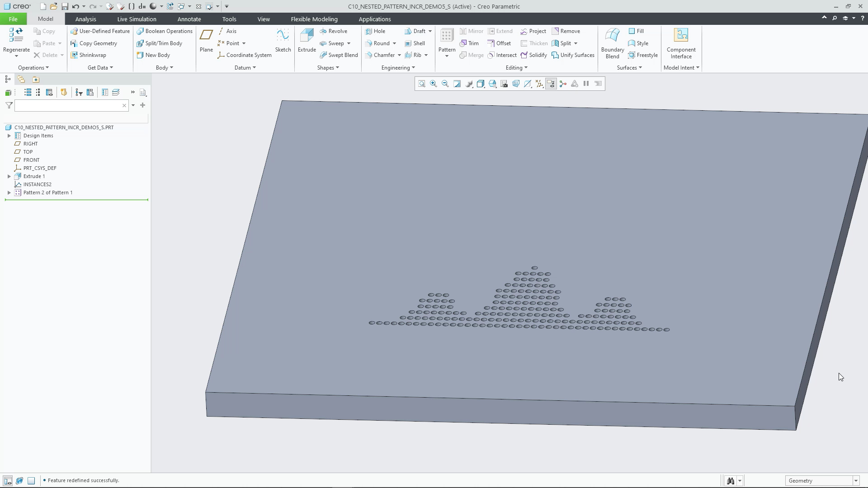868x488 pixels.
Task: Switch to Flexible Modeling tab
Action: pos(314,19)
